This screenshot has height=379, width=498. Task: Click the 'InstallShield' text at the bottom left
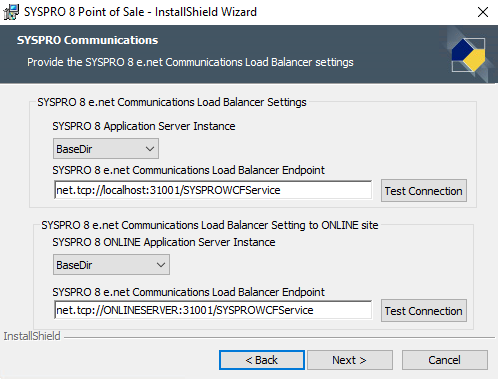click(32, 336)
